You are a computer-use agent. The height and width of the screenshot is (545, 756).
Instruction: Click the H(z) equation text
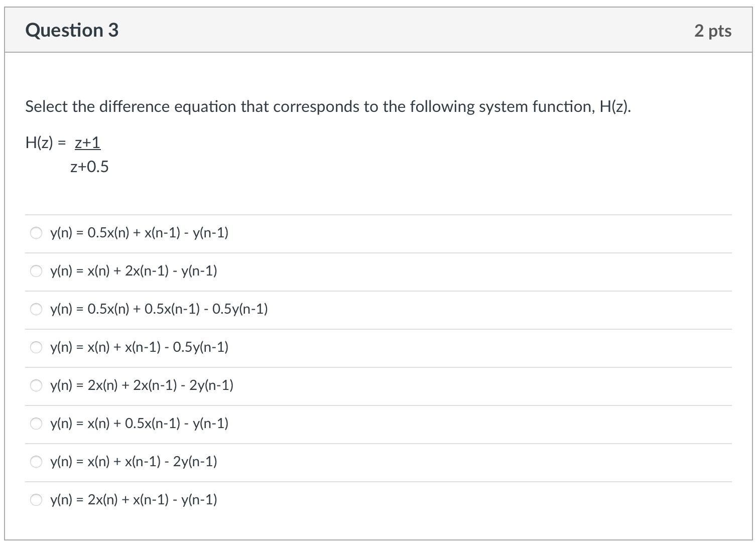(68, 153)
